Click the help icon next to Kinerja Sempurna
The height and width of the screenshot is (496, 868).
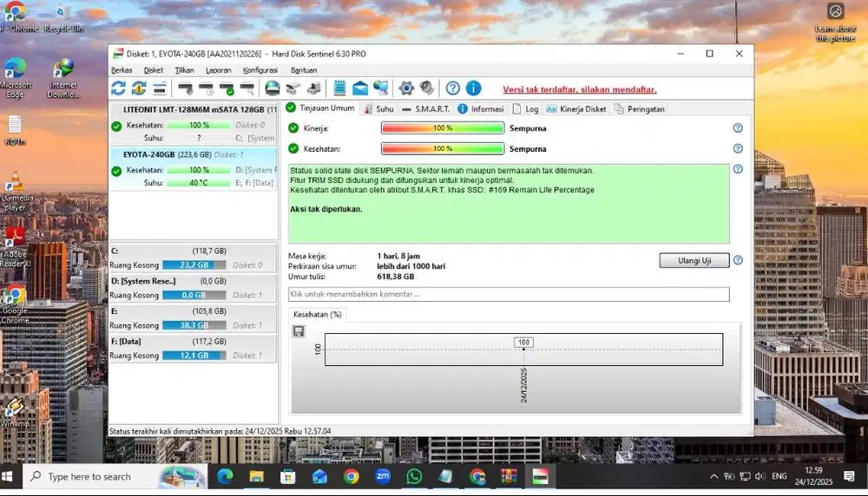click(x=738, y=127)
